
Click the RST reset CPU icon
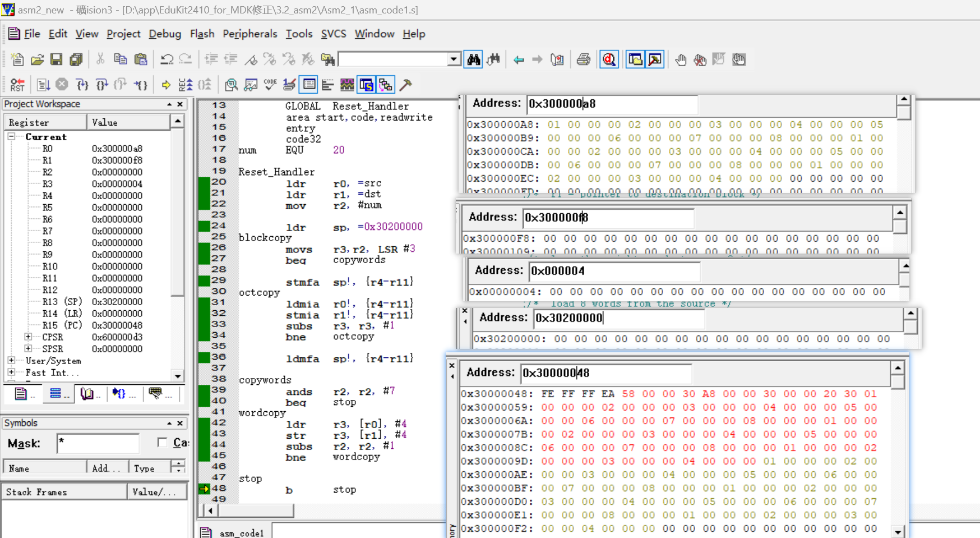pyautogui.click(x=17, y=85)
